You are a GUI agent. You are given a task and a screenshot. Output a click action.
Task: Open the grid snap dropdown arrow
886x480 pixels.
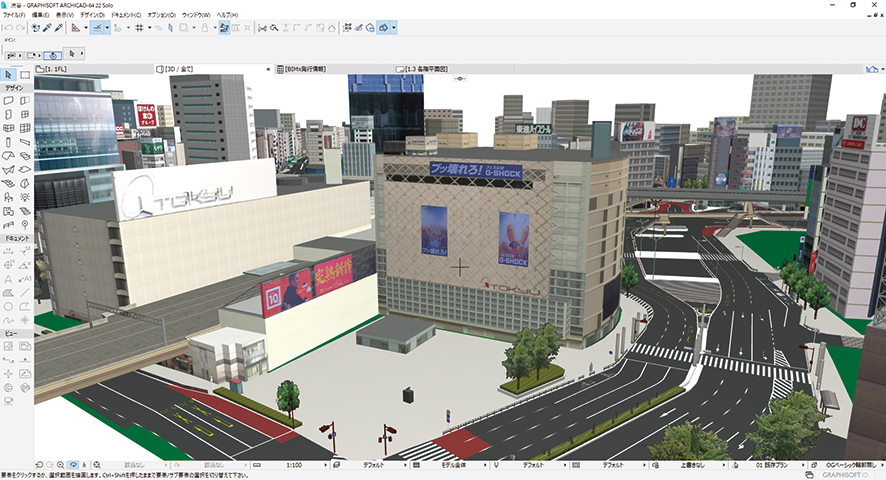point(149,27)
